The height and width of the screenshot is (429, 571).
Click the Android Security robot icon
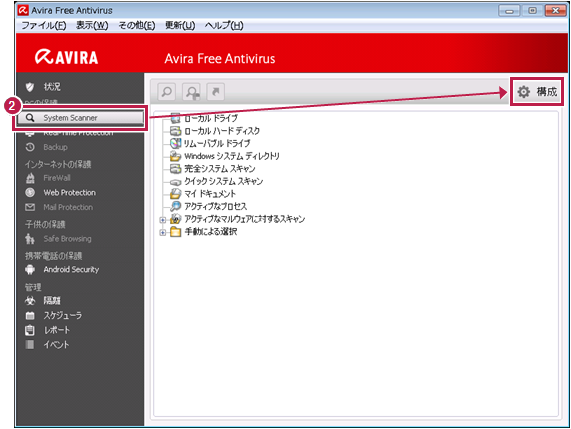(x=30, y=269)
